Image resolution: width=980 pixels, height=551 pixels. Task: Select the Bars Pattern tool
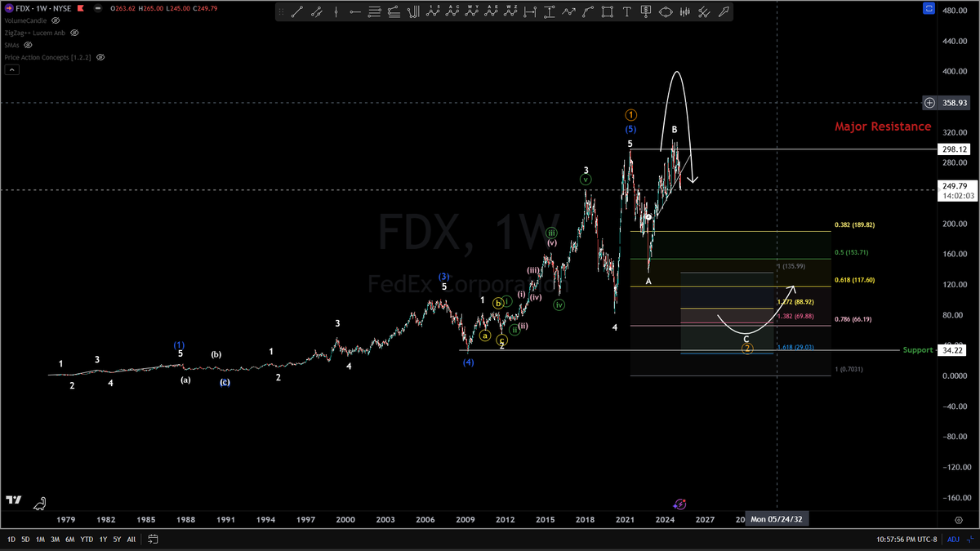point(685,11)
